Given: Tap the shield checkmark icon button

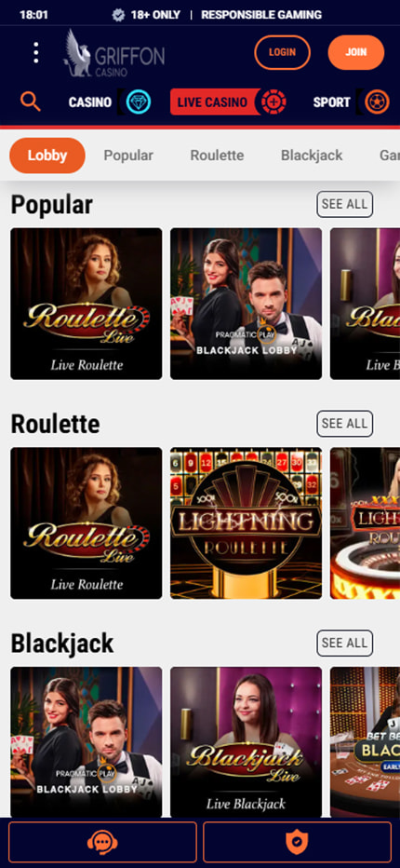Looking at the screenshot, I should pyautogui.click(x=297, y=843).
